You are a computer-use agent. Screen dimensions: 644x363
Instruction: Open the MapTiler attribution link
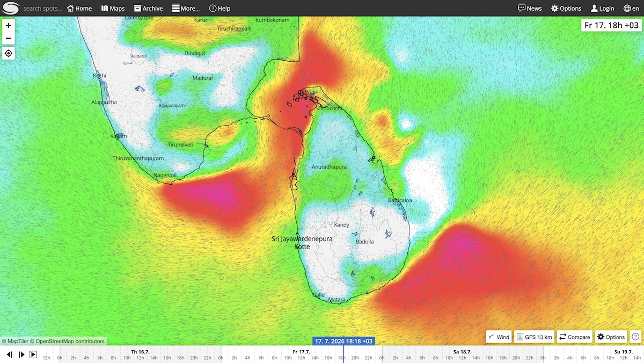[x=14, y=341]
